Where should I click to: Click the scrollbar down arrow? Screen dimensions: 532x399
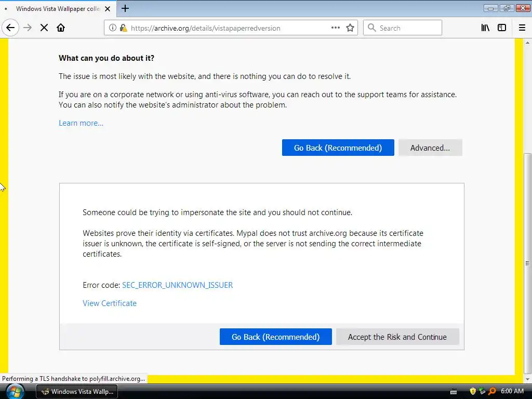[x=527, y=379]
